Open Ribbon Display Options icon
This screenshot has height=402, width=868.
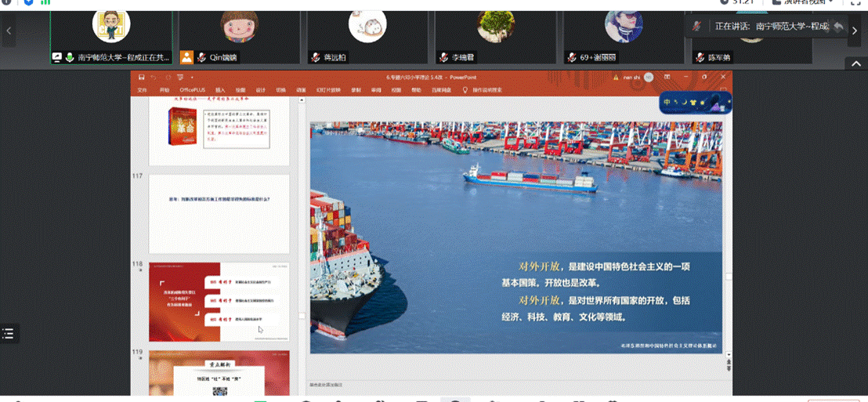667,77
